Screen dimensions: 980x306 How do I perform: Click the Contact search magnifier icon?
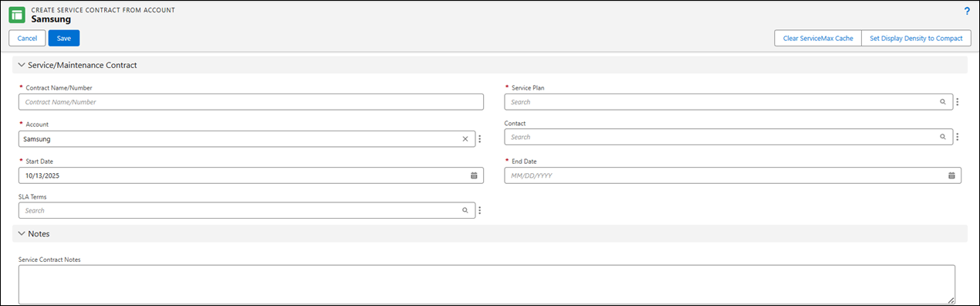pyautogui.click(x=942, y=137)
